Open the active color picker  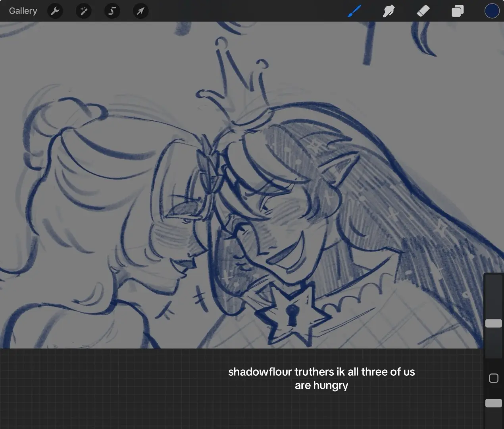[x=492, y=11]
